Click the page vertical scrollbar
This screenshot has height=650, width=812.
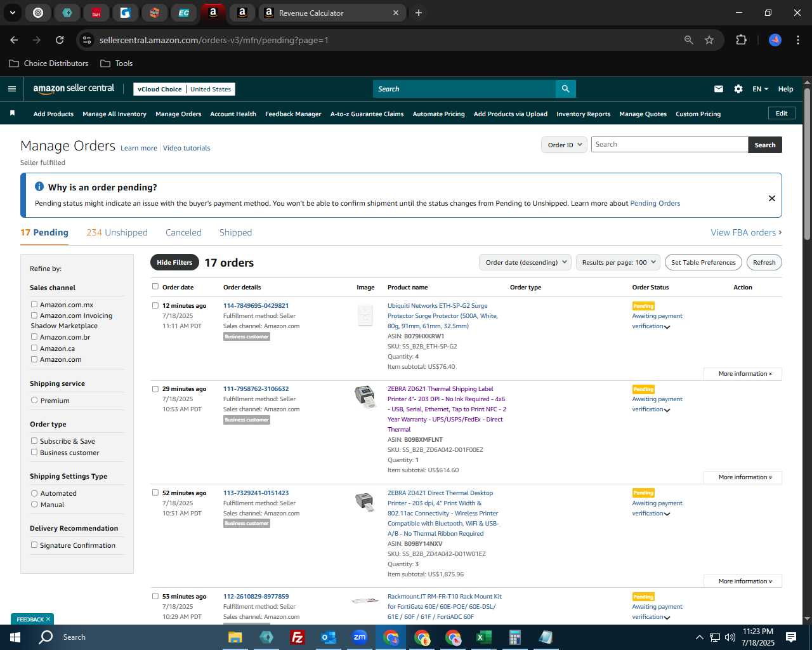tap(807, 164)
